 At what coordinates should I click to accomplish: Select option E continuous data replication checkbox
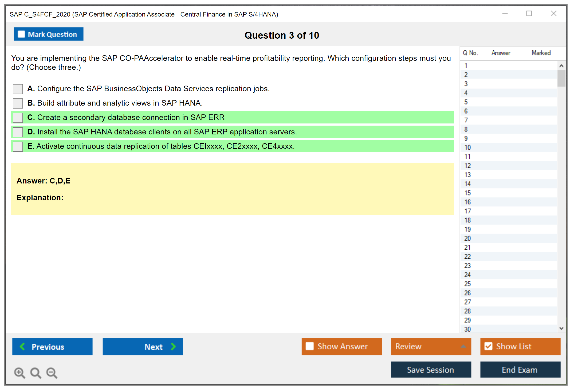[x=18, y=146]
